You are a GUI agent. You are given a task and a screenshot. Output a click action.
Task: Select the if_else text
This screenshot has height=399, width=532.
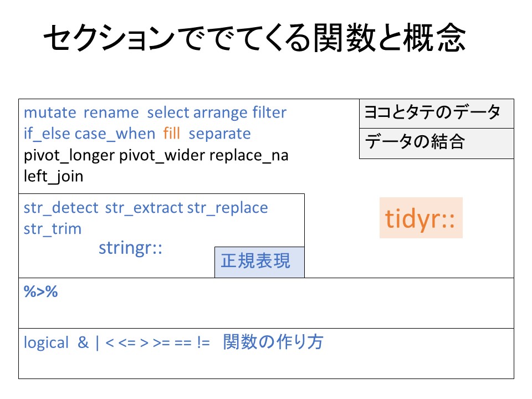pyautogui.click(x=47, y=134)
